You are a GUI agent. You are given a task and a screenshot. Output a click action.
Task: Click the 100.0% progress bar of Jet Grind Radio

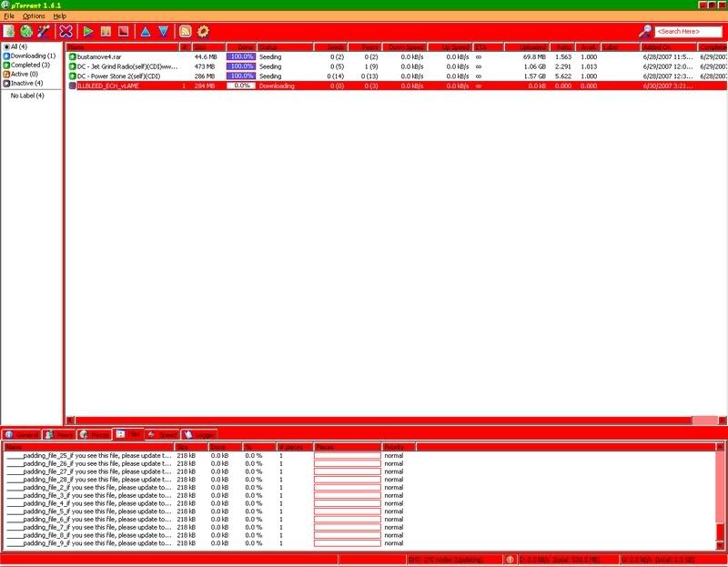241,66
